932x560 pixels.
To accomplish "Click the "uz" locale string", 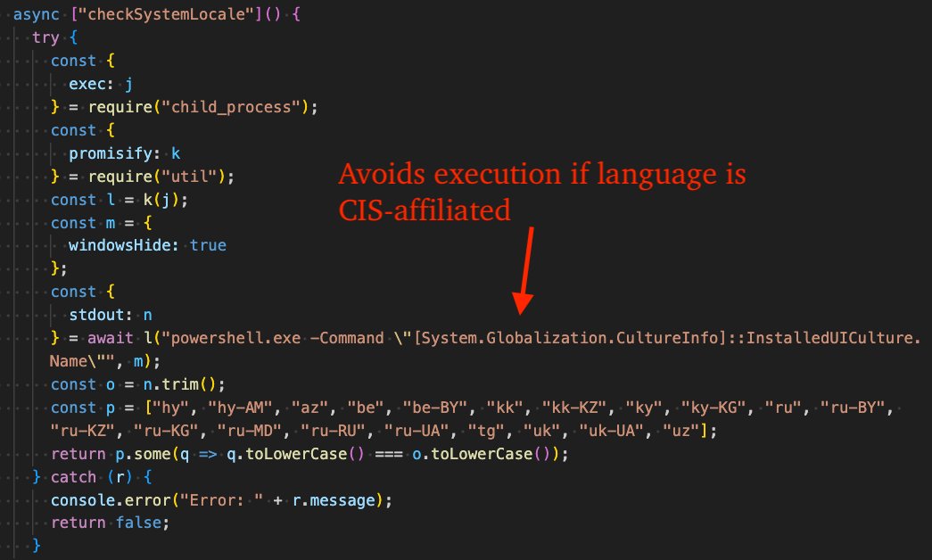I will [681, 431].
